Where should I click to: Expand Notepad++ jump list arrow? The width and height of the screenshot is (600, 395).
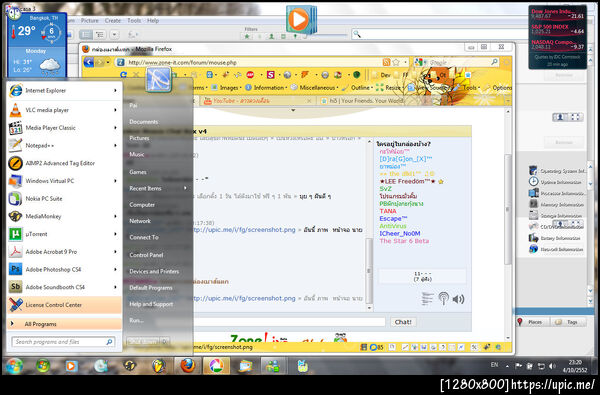point(115,145)
